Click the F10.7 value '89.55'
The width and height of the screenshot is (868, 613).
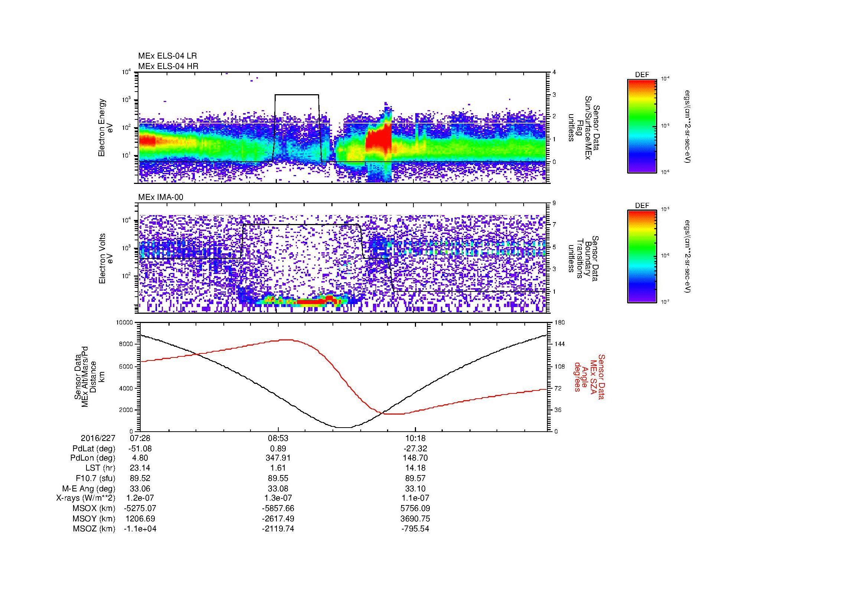[x=278, y=478]
